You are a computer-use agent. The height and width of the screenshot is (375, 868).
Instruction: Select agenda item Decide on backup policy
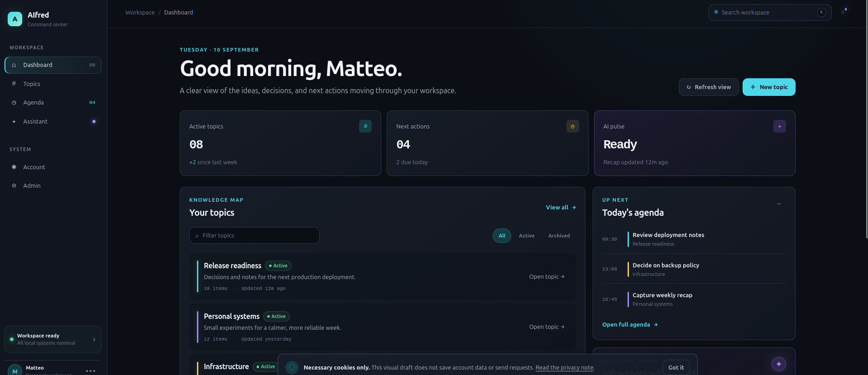694,269
